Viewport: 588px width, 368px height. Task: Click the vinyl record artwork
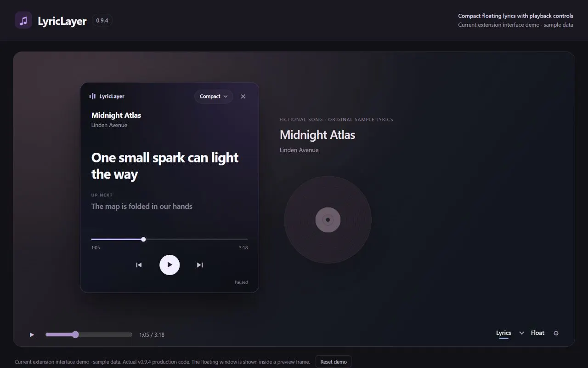coord(328,219)
